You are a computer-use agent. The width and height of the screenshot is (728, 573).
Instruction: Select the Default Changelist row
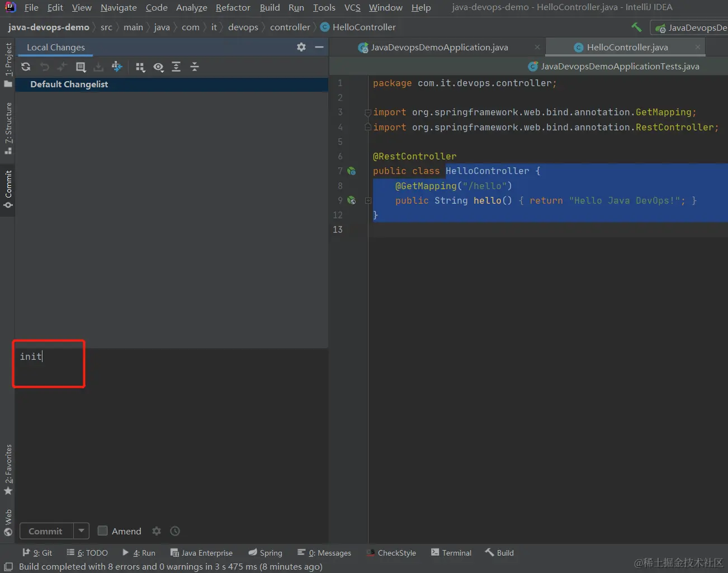pyautogui.click(x=172, y=84)
